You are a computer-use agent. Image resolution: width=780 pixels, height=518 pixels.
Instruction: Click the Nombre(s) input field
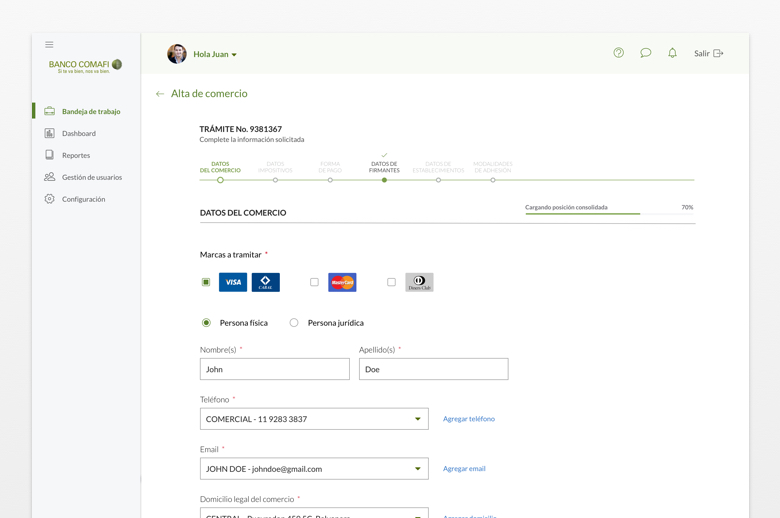pos(275,369)
